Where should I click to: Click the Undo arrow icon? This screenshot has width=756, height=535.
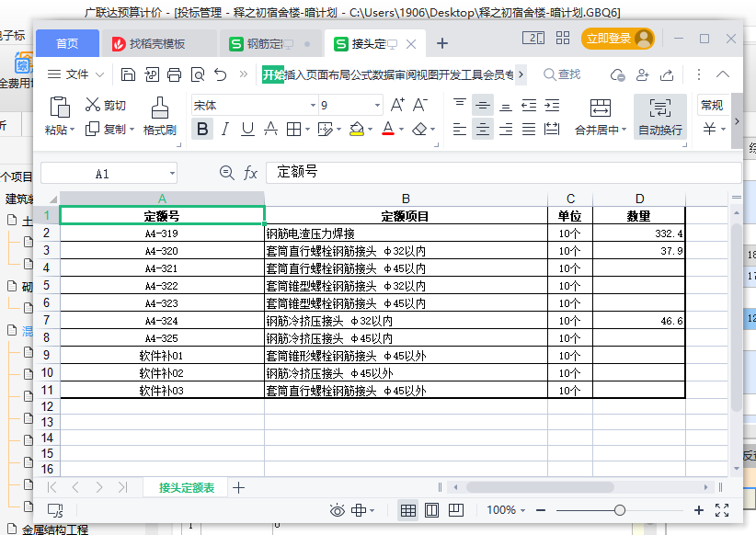click(221, 74)
